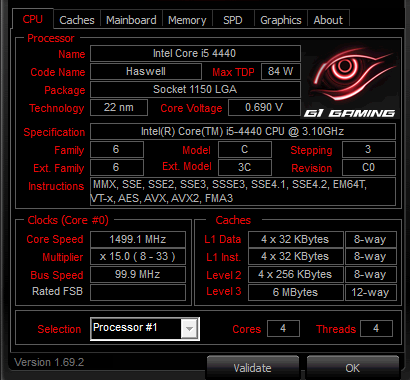The width and height of the screenshot is (410, 380).
Task: Click the Threads count box
Action: [x=376, y=329]
